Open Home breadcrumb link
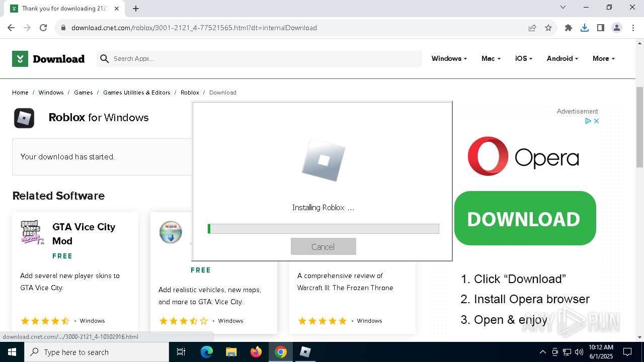Screen dimensions: 644x362 click(20, 93)
